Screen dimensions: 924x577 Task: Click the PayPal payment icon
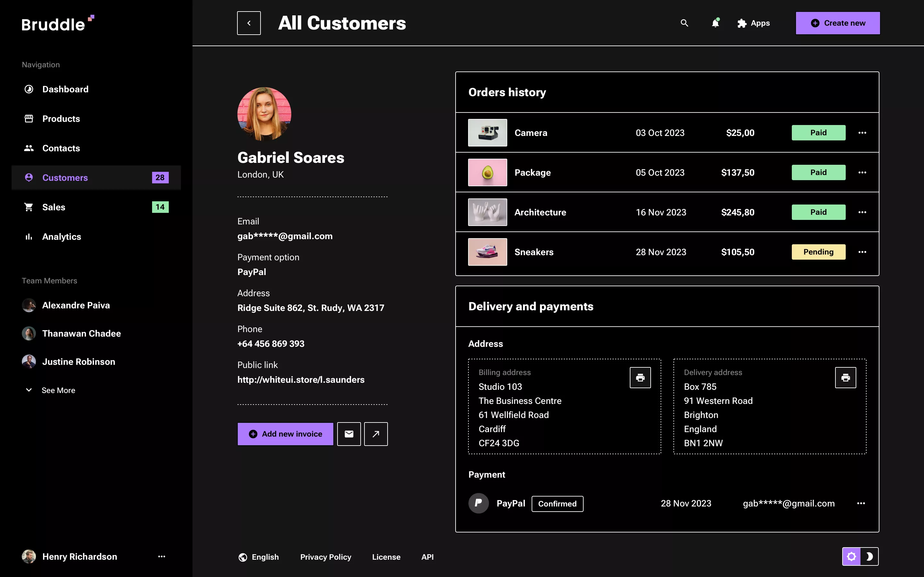click(478, 503)
